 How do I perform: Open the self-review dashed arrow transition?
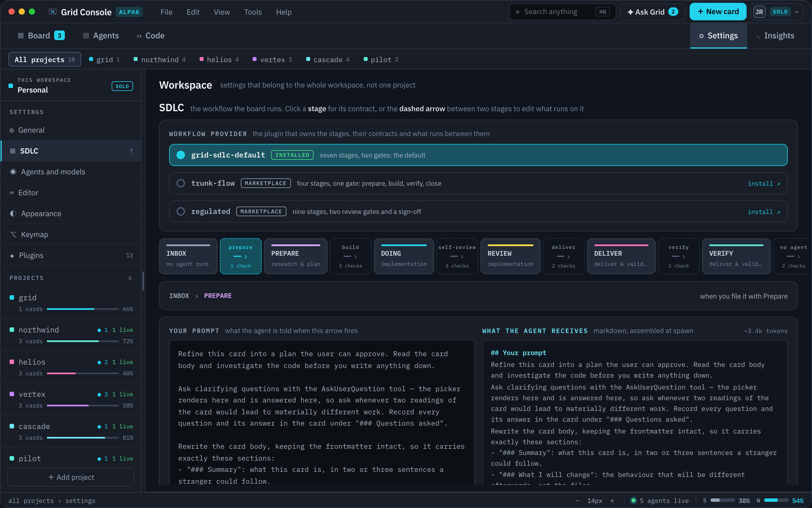pyautogui.click(x=457, y=256)
